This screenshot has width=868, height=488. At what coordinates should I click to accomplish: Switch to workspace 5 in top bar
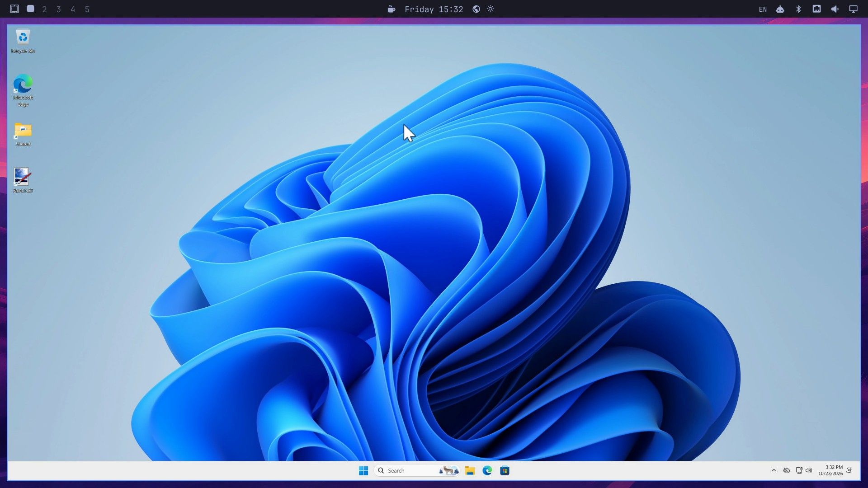87,9
